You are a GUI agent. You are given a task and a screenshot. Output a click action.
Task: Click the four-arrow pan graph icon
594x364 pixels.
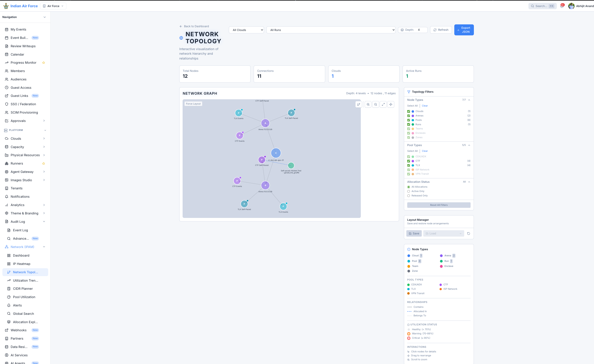pos(390,104)
